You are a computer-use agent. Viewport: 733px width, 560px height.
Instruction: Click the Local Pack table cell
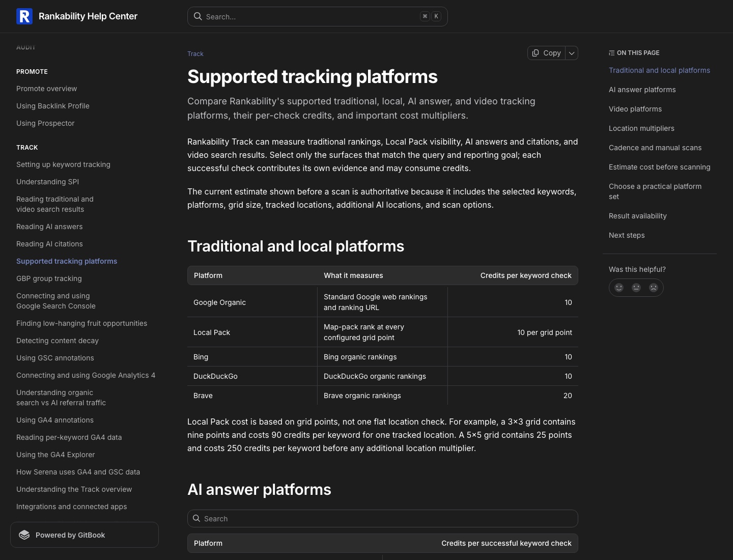tap(252, 332)
